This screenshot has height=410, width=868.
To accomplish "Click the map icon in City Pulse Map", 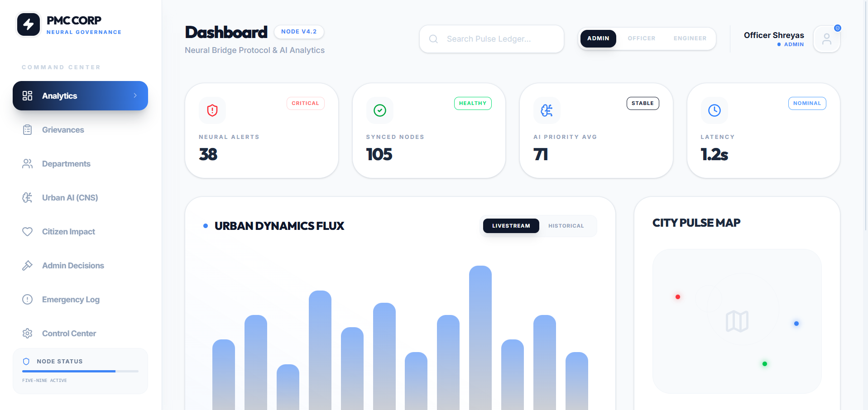I will pyautogui.click(x=737, y=321).
